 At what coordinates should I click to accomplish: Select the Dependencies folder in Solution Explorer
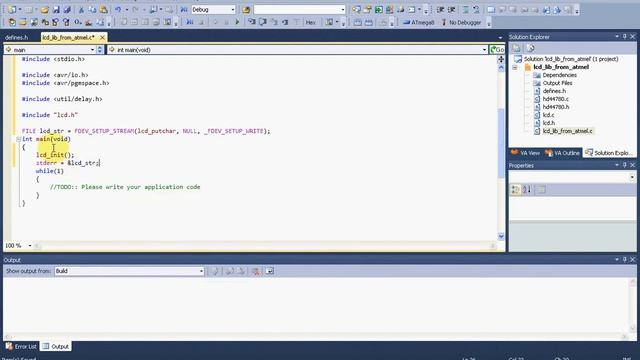pyautogui.click(x=559, y=75)
